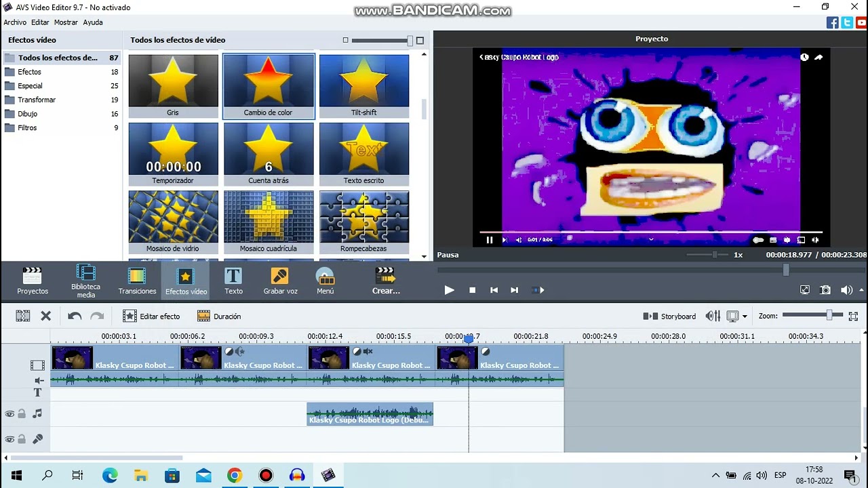Open the Proyectos section
Viewport: 868px width, 488px height.
click(33, 281)
